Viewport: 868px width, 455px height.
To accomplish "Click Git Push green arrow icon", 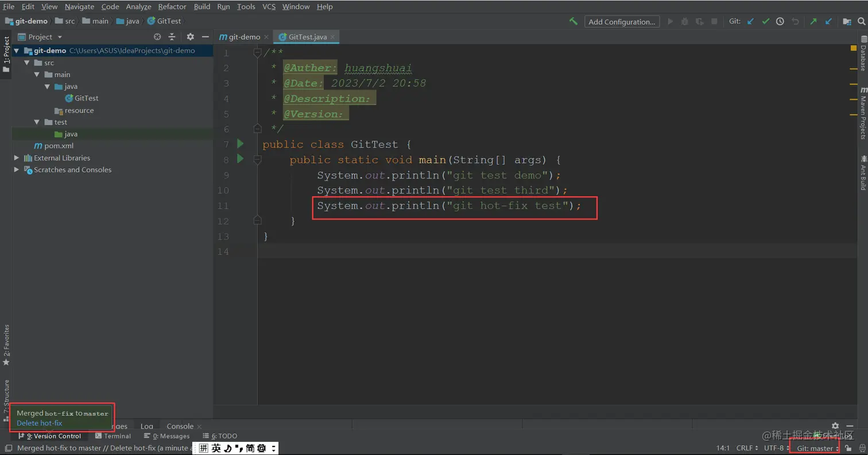I will tap(813, 21).
